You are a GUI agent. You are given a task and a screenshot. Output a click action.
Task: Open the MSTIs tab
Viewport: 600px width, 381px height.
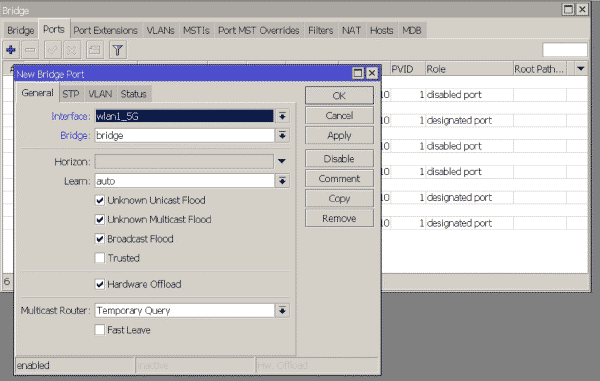(x=196, y=31)
